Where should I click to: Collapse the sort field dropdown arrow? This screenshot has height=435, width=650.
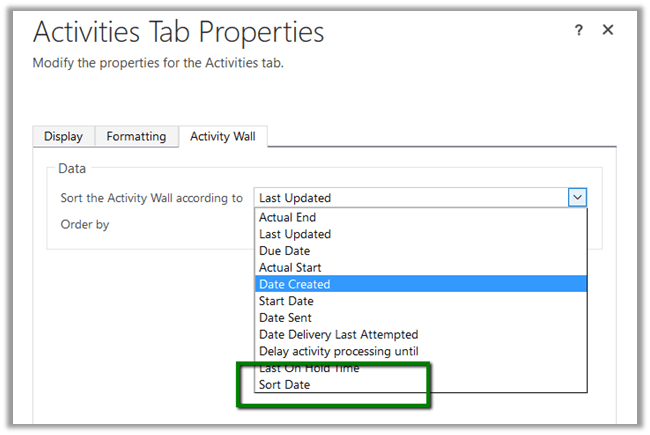[x=577, y=198]
